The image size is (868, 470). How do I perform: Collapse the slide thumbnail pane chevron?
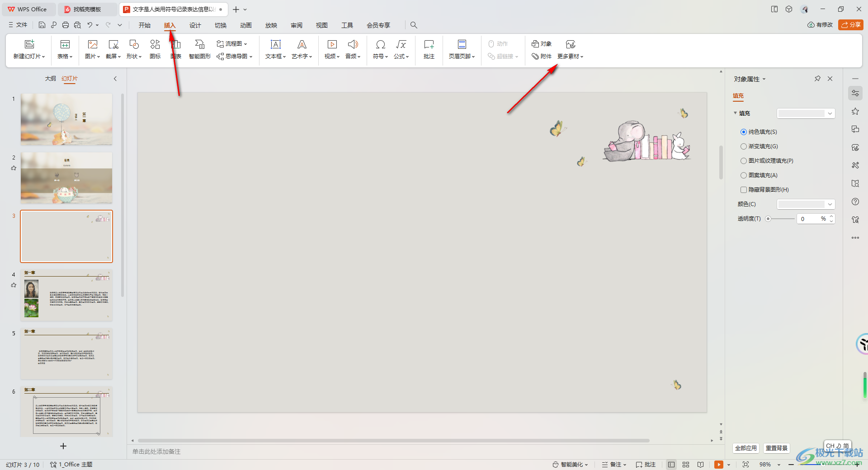click(x=115, y=79)
